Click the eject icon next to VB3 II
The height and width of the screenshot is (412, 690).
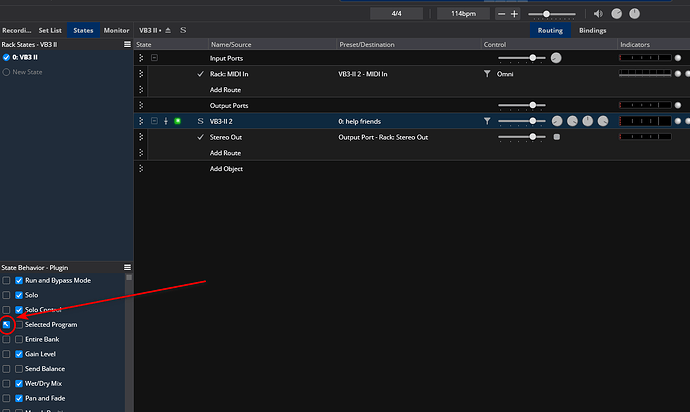click(x=168, y=30)
